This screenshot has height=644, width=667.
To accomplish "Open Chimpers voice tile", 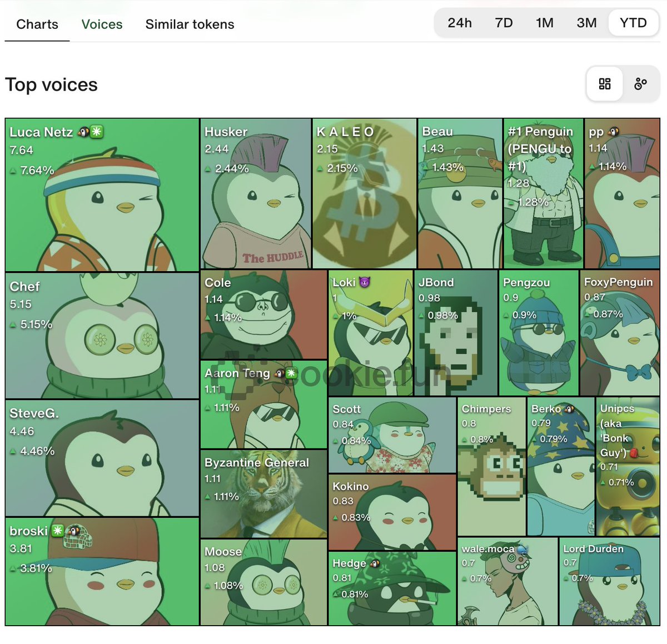I will click(x=492, y=466).
